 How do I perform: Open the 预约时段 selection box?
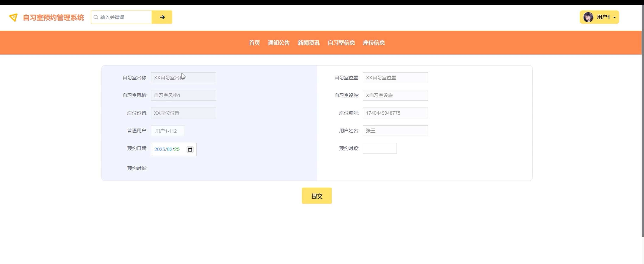pyautogui.click(x=380, y=149)
